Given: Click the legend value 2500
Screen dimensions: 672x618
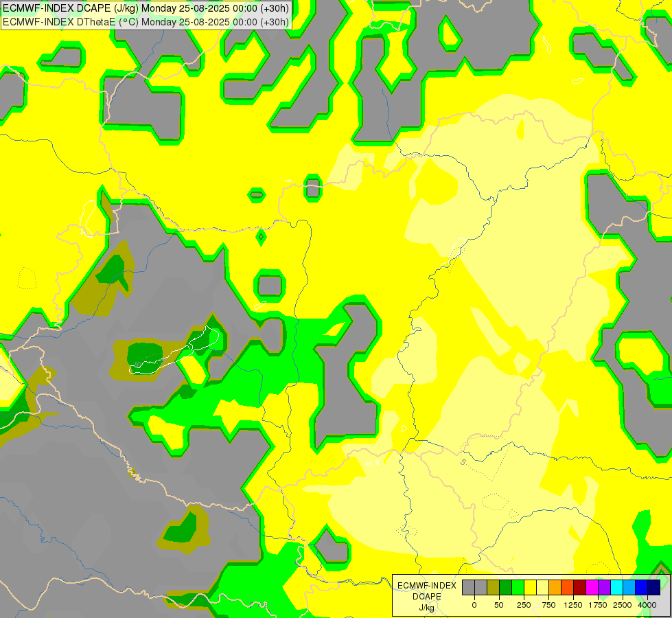Looking at the screenshot, I should pyautogui.click(x=623, y=605).
